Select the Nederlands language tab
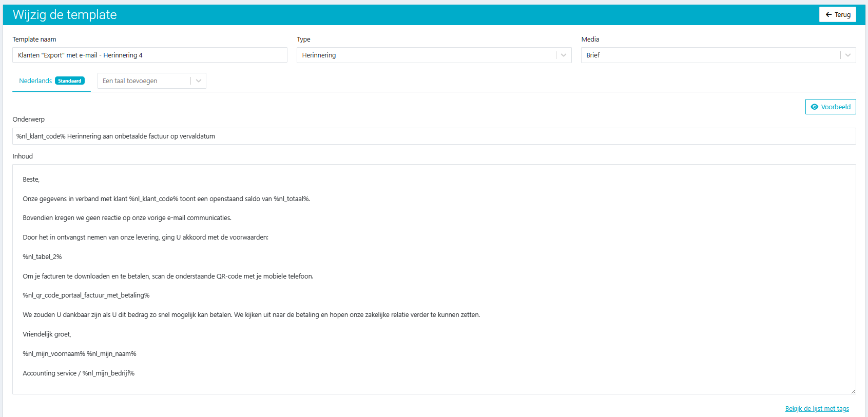 pyautogui.click(x=51, y=81)
